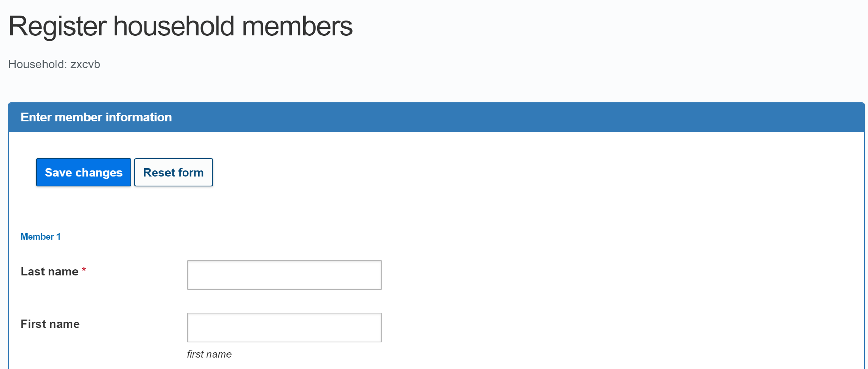Place cursor in Member 1 last name input
This screenshot has height=369, width=868.
(284, 275)
